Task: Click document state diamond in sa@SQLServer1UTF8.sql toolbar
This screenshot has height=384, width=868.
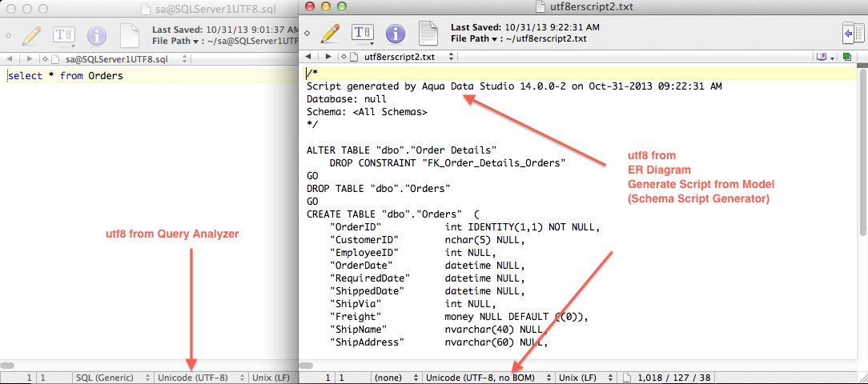Action: (8, 36)
